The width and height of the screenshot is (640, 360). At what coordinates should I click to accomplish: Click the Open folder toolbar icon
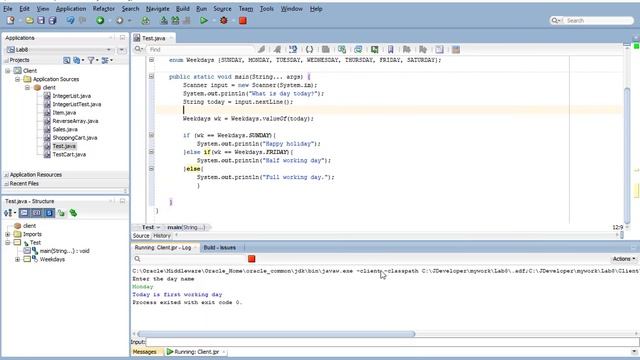29,20
